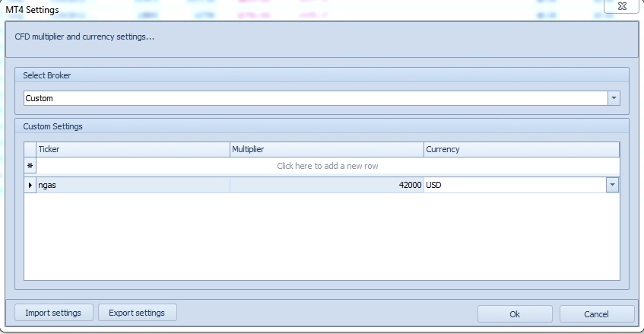The image size is (644, 334).
Task: Dismiss dialog with the Cancel button
Action: tap(596, 314)
